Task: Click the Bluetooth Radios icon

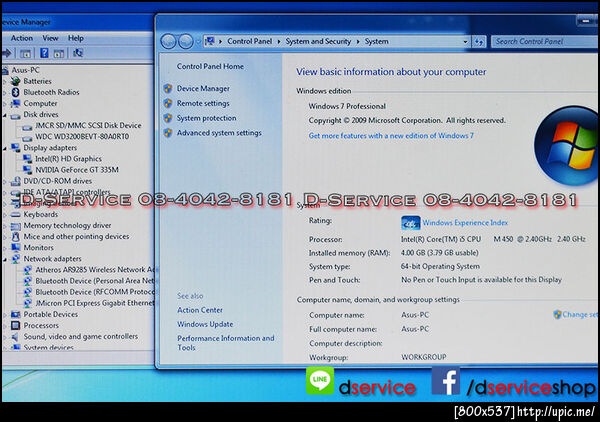Action: (16, 92)
